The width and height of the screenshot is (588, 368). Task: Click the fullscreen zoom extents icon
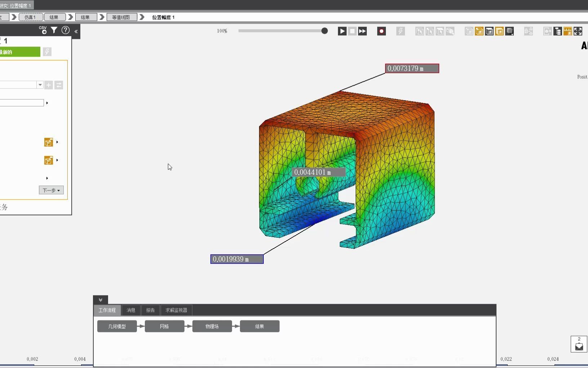(x=578, y=31)
